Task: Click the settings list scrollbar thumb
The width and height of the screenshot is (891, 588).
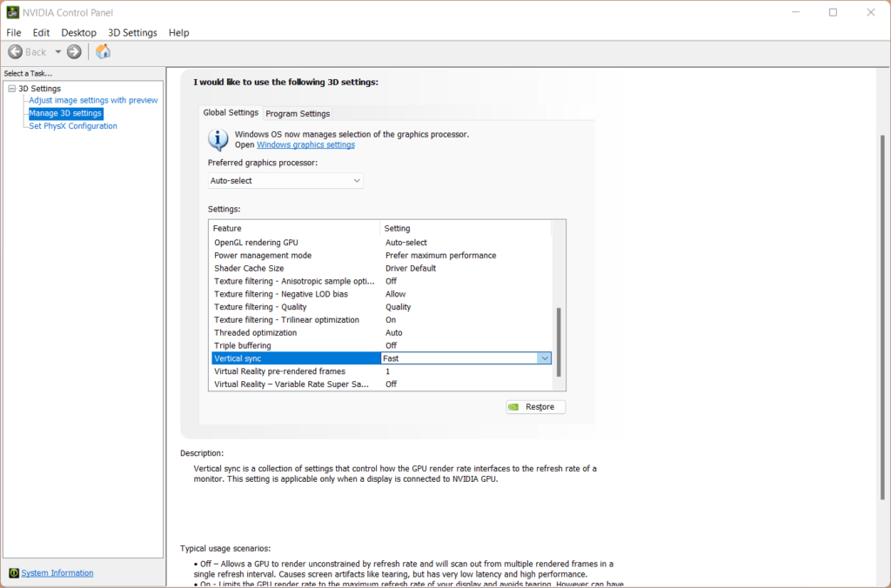Action: (x=559, y=342)
